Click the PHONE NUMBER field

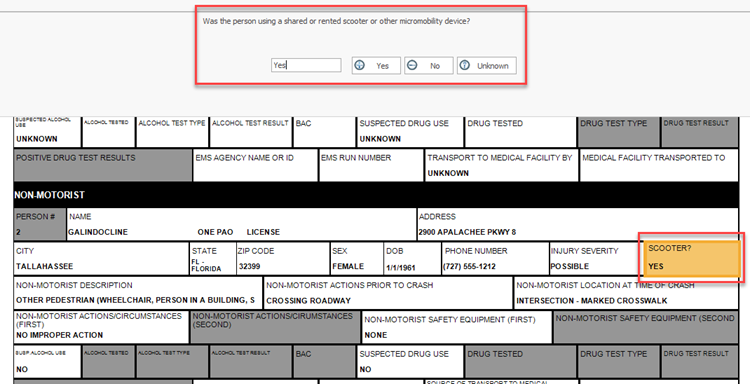click(495, 259)
